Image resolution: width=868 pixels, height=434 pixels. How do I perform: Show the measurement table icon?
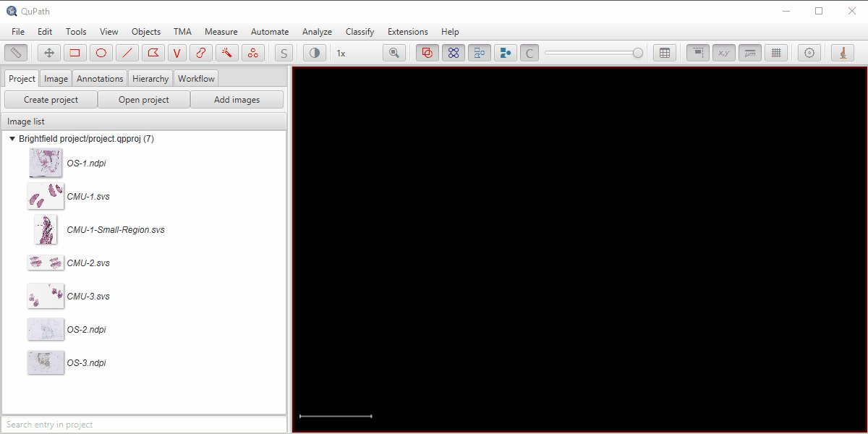point(665,53)
